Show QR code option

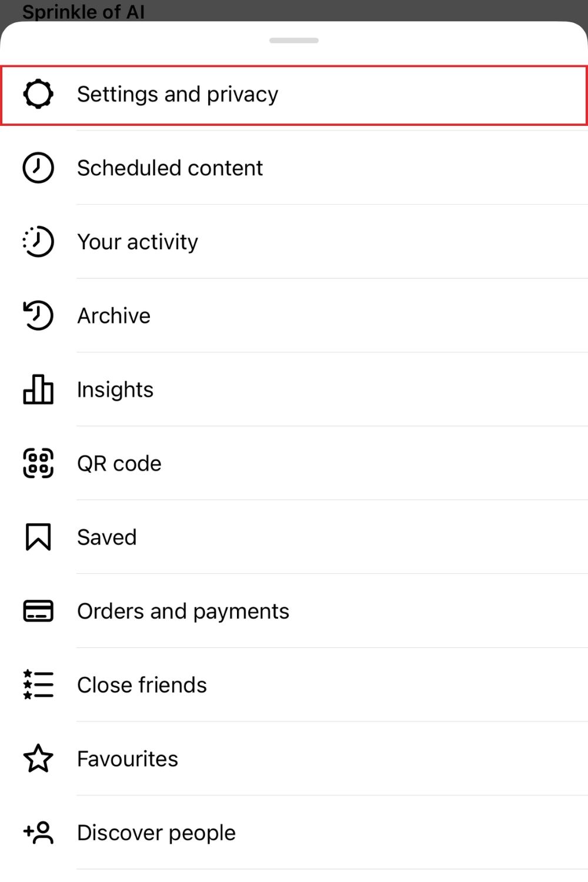[x=119, y=463]
